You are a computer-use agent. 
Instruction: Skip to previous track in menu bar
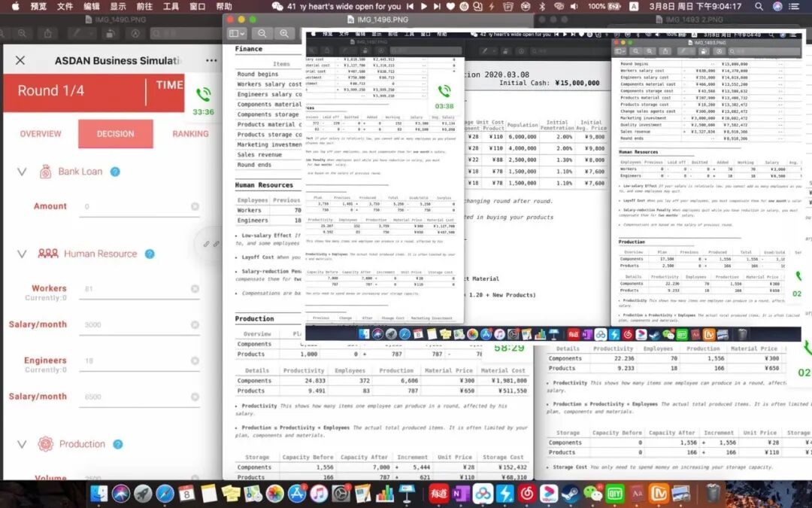click(x=411, y=6)
